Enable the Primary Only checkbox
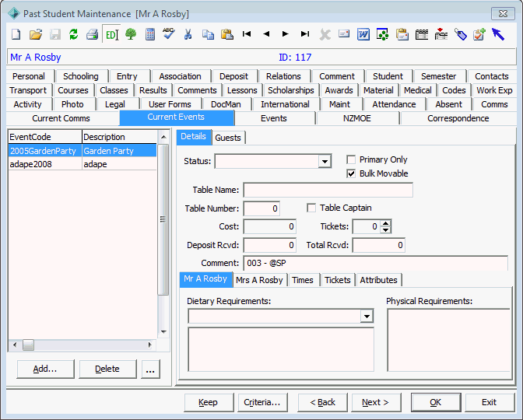Viewport: 523px width, 420px height. 351,159
